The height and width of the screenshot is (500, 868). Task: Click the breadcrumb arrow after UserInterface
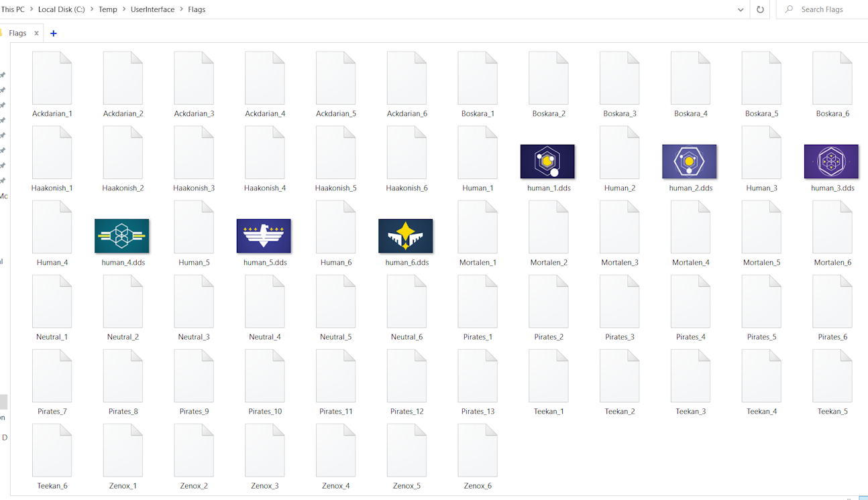[x=180, y=9]
